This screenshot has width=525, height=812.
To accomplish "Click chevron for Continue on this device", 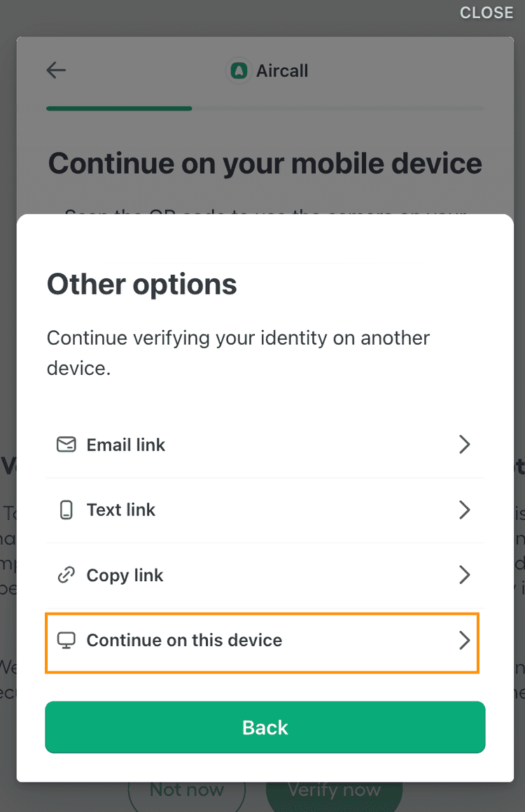I will coord(464,641).
